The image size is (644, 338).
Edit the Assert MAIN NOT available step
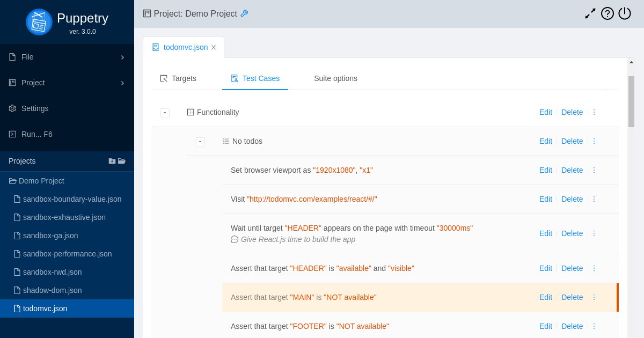coord(546,297)
